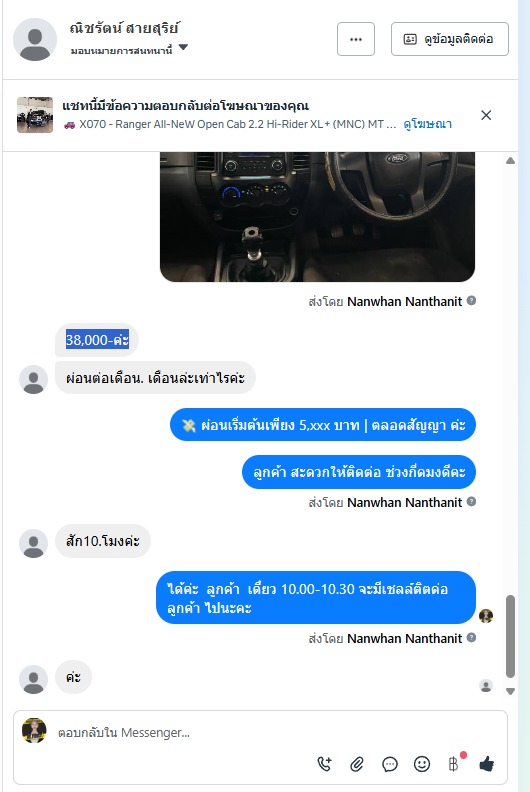This screenshot has width=530, height=792.
Task: Click the chat scrollbar up arrow
Action: pyautogui.click(x=510, y=161)
